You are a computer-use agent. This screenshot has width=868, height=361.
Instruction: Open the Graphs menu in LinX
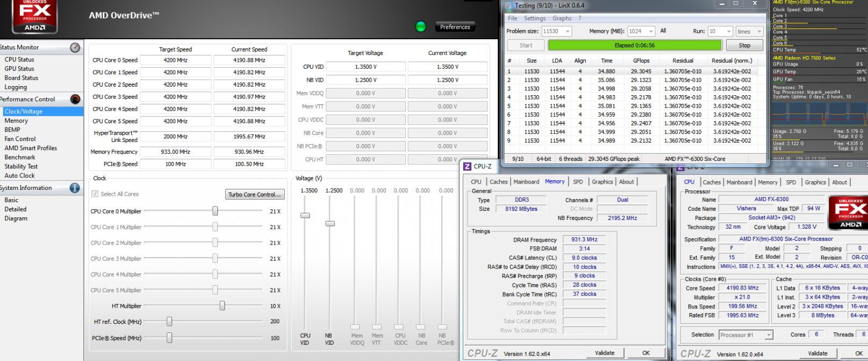pos(562,18)
